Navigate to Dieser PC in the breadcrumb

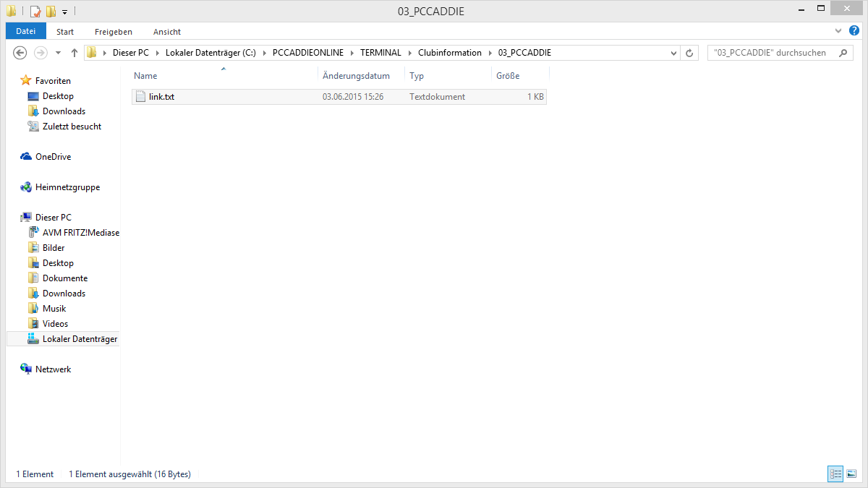(130, 53)
